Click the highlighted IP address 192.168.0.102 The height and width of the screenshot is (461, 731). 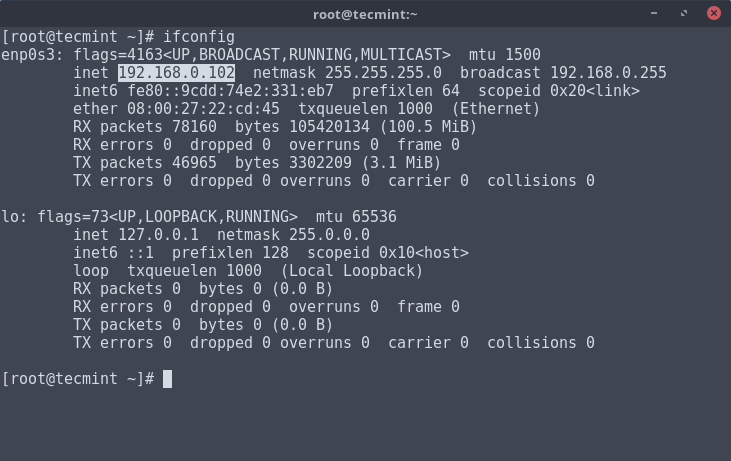click(x=176, y=73)
